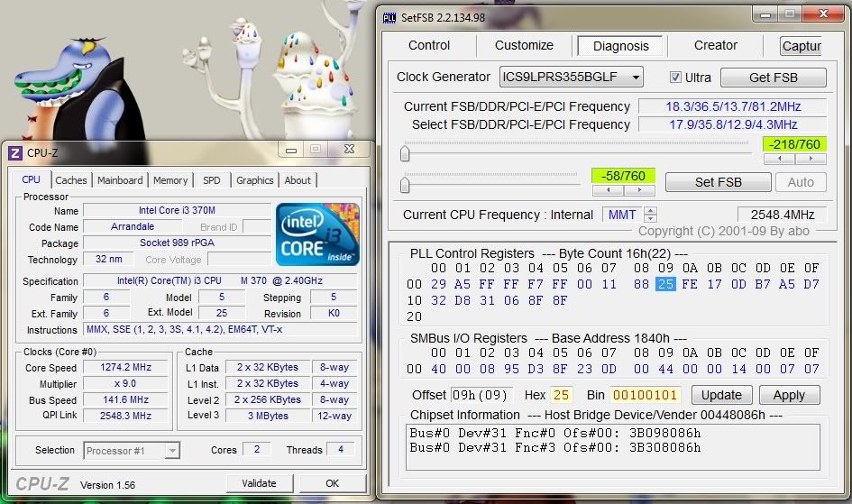Click right arrow under -218/760 value
The image size is (852, 504).
tap(811, 159)
